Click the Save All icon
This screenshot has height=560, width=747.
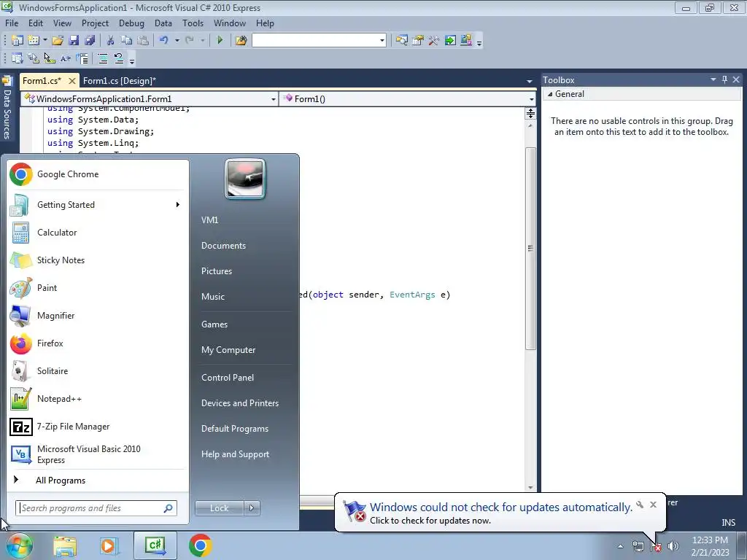pos(90,41)
